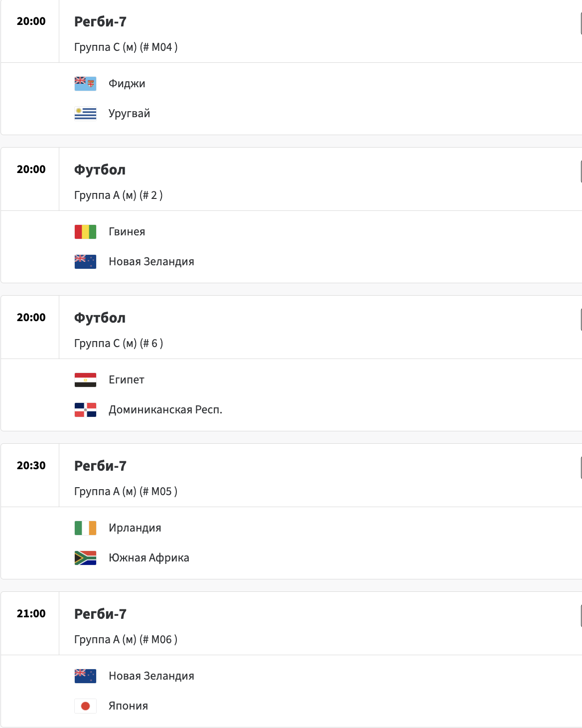This screenshot has height=728, width=582.
Task: Open the 20:30 Регби-7 match M05 heading
Action: 101,466
